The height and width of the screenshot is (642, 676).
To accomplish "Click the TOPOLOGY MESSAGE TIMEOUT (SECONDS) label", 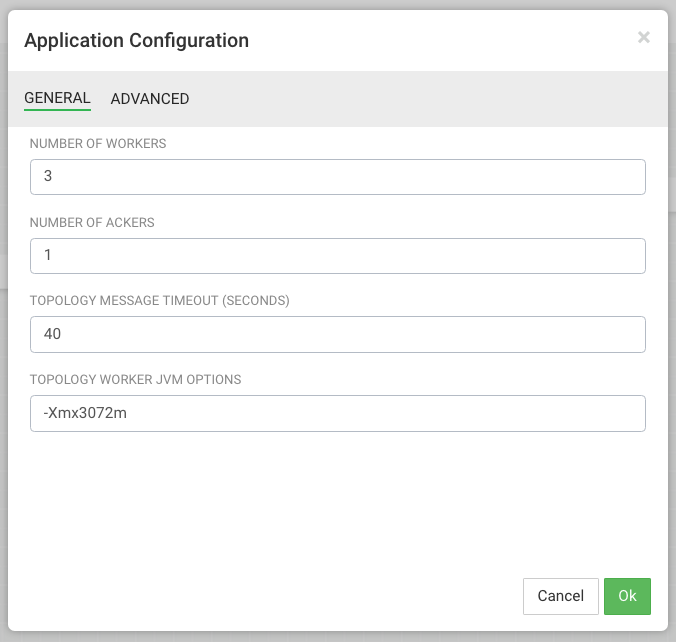I will [x=159, y=301].
